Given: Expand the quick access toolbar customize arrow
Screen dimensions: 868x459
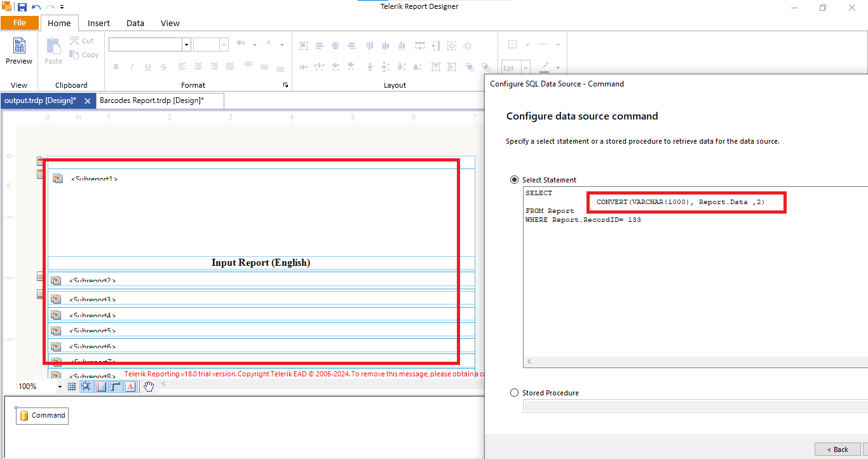Looking at the screenshot, I should pos(62,7).
